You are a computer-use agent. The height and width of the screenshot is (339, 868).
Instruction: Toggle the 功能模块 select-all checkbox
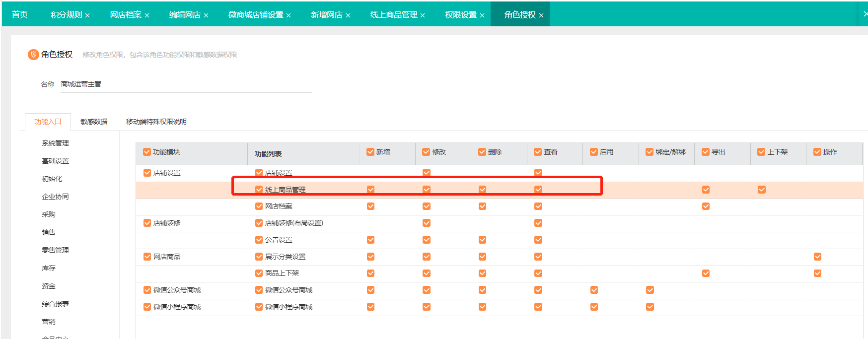(147, 152)
